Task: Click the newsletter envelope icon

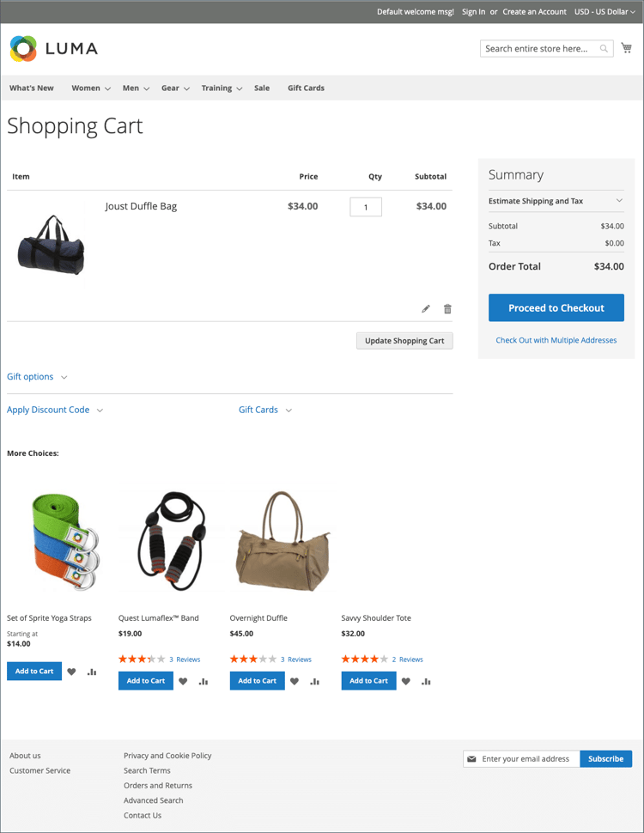Action: [x=471, y=758]
